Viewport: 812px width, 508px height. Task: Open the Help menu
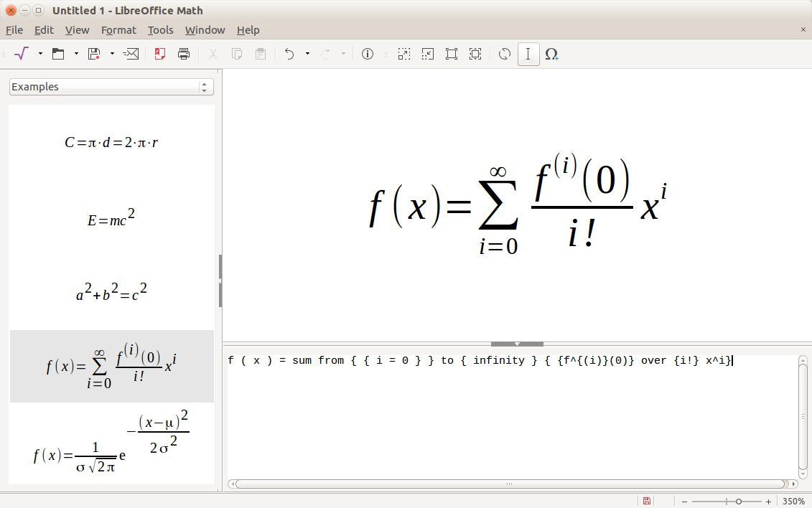pos(248,30)
